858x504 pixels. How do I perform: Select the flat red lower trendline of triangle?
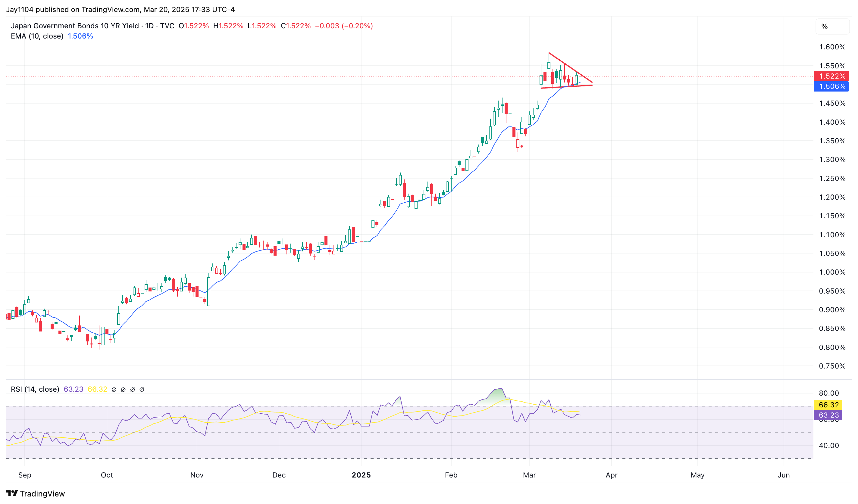pos(567,87)
